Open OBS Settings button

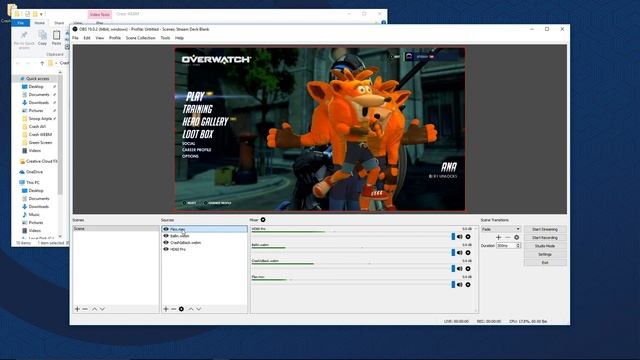coord(545,254)
